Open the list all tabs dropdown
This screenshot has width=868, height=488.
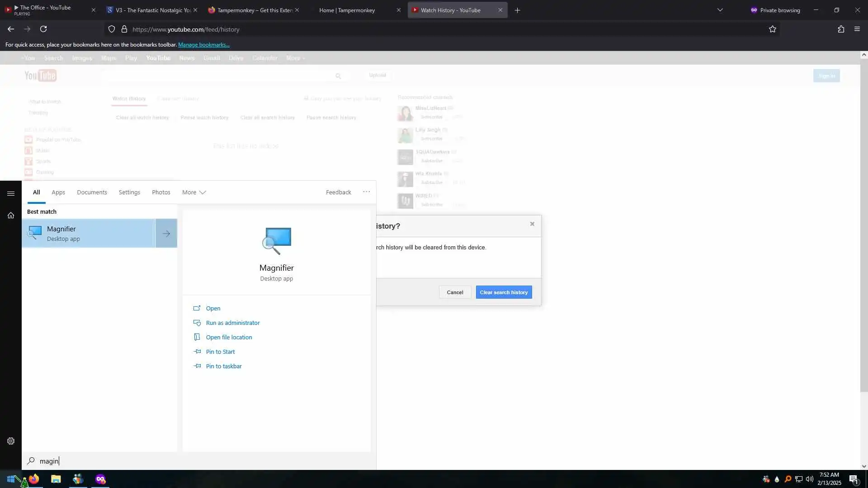[720, 10]
